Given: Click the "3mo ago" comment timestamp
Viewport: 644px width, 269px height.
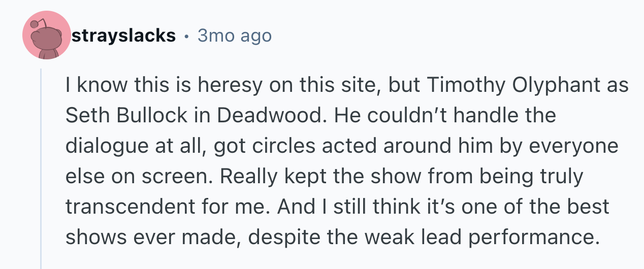Looking at the screenshot, I should tap(234, 36).
